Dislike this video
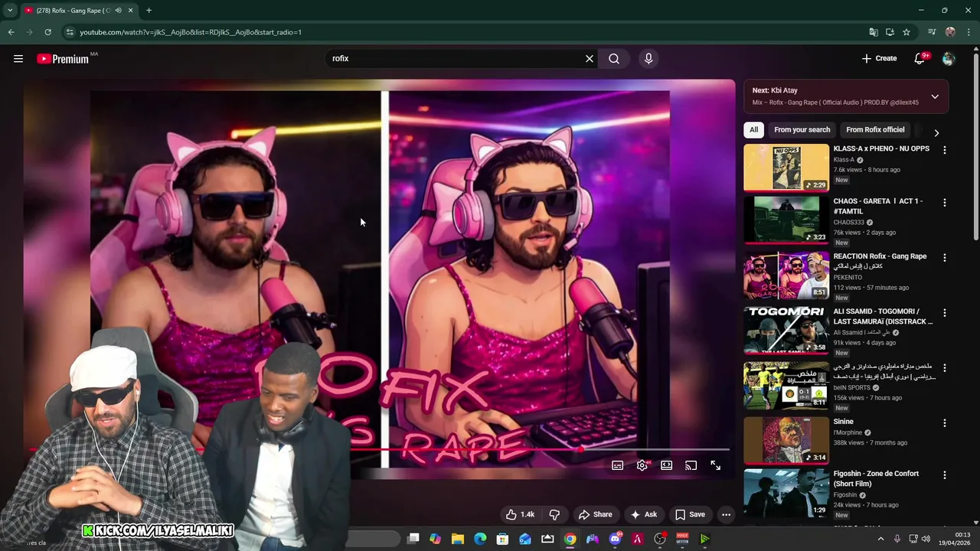This screenshot has width=980, height=551. click(555, 514)
